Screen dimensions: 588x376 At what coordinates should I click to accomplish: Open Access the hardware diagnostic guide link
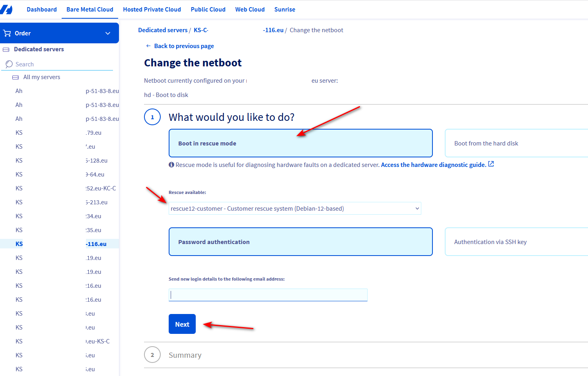click(434, 165)
